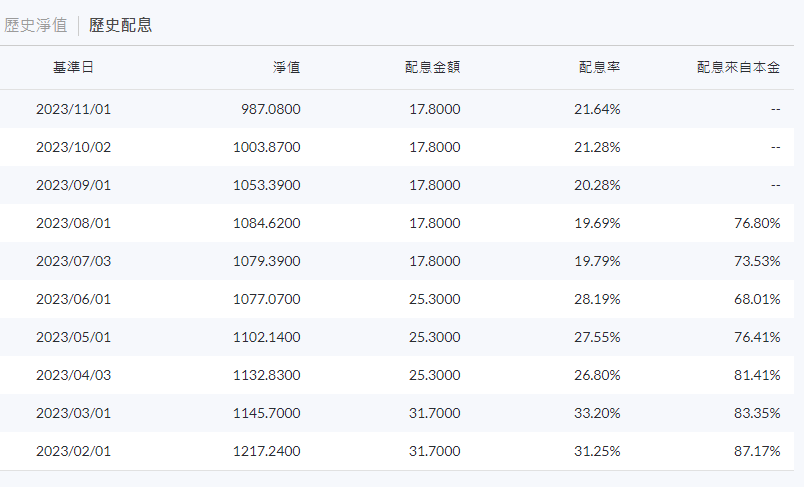Click the 配息金額 column header

tap(432, 67)
